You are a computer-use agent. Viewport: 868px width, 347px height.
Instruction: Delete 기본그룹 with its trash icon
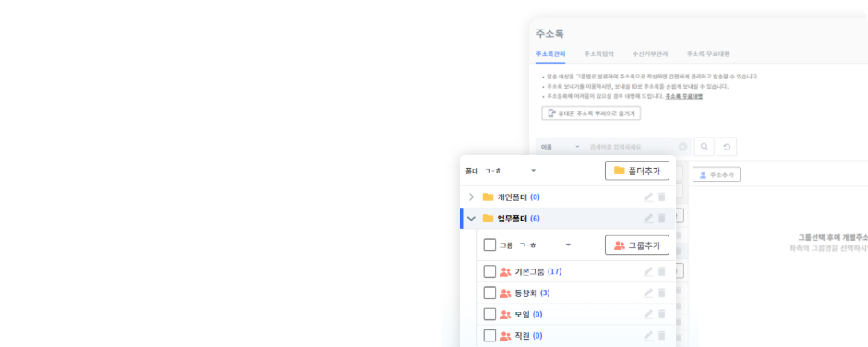point(661,271)
